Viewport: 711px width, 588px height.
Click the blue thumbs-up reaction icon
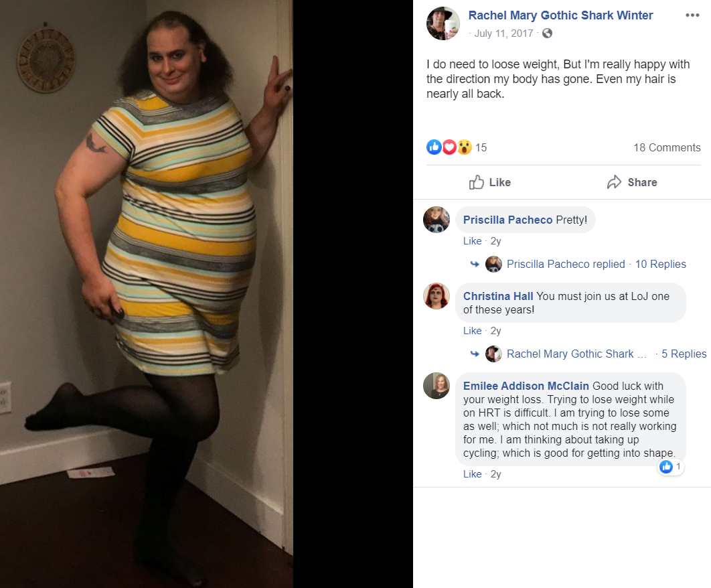[434, 147]
